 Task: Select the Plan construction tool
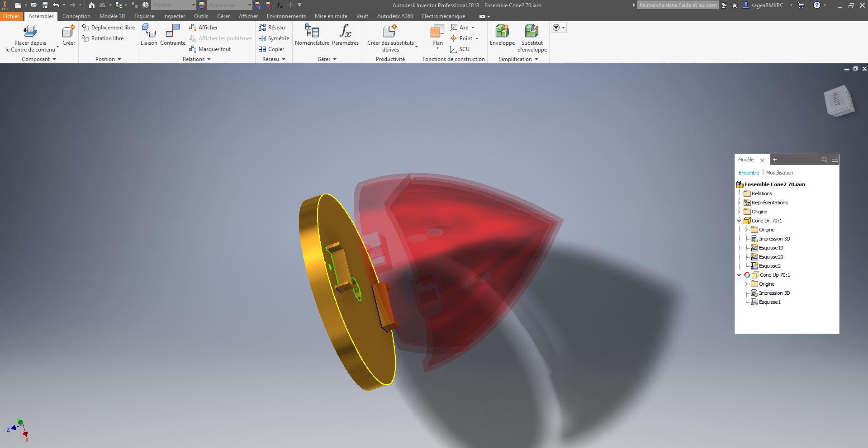pos(437,36)
